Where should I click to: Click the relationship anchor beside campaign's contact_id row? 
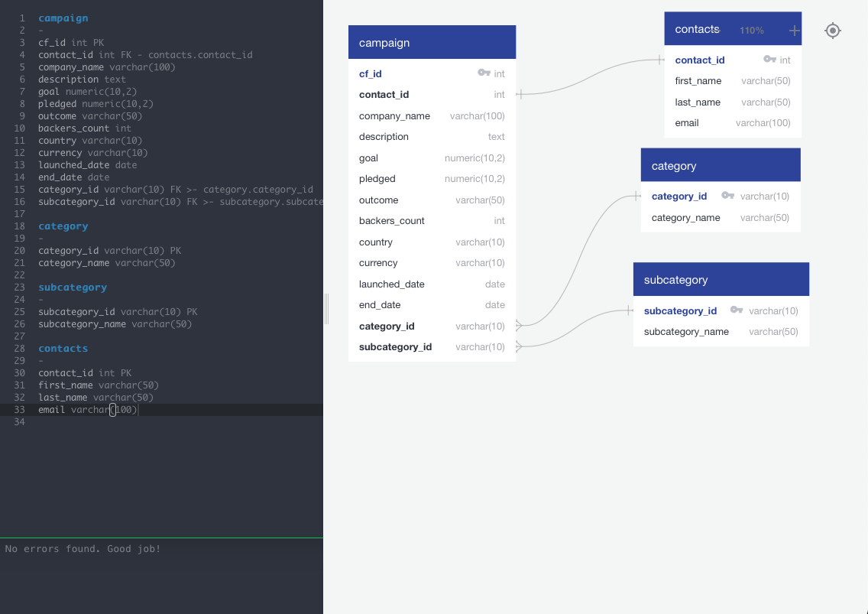520,94
